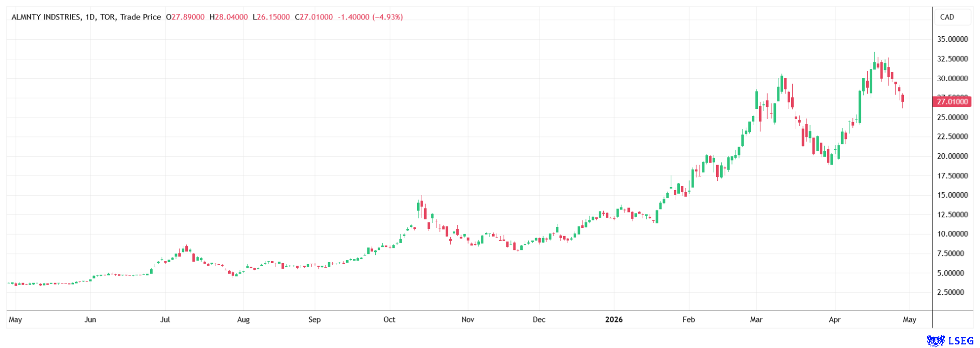Click the -1.40000 (−4.93%) change value
Viewport: 980px width, 348px height.
click(x=370, y=17)
